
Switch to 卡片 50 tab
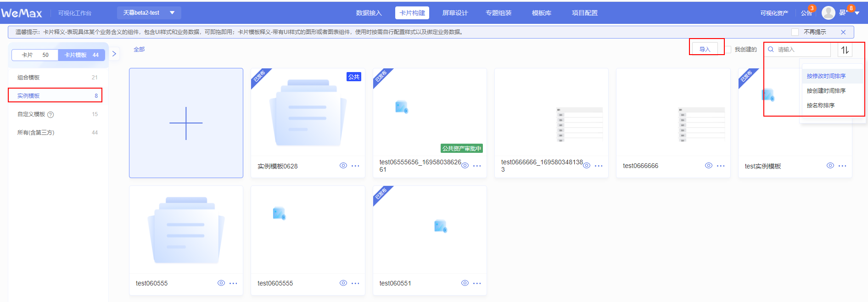pyautogui.click(x=35, y=55)
